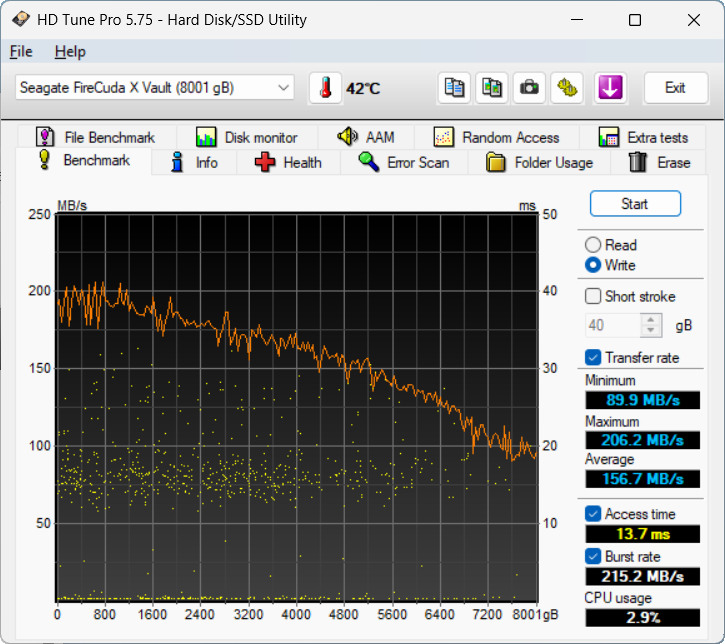Disable the Access time checkbox
The width and height of the screenshot is (725, 644).
[x=593, y=514]
